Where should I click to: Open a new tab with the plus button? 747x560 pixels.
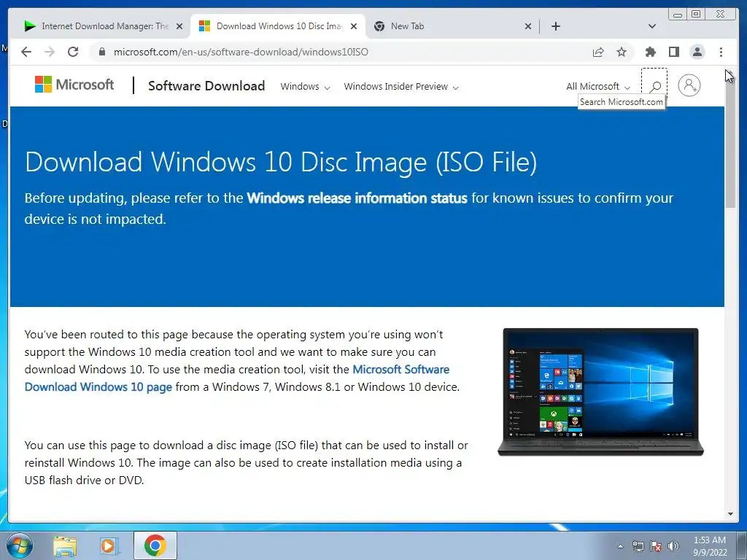pyautogui.click(x=555, y=26)
